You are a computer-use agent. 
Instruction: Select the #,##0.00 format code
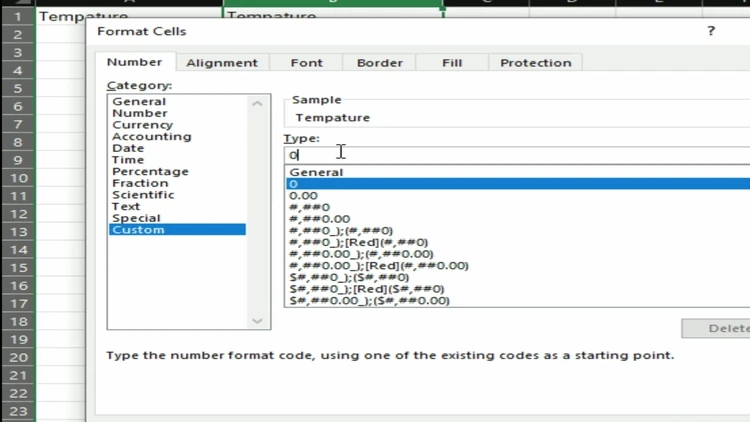518,219
